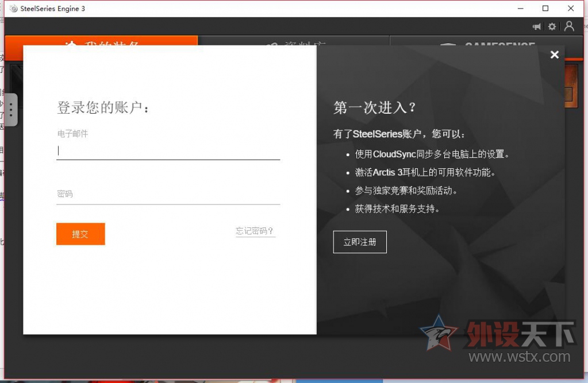The width and height of the screenshot is (588, 383).
Task: Click the 获得技术和服务支持 bullet text
Action: click(x=397, y=209)
